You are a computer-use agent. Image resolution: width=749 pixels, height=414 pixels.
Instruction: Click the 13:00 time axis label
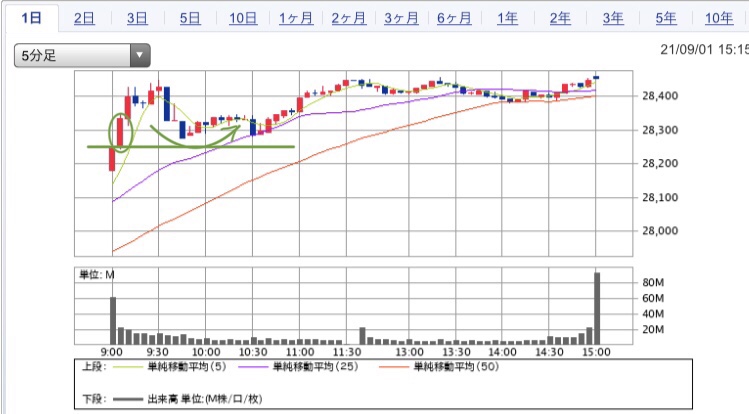coord(409,352)
